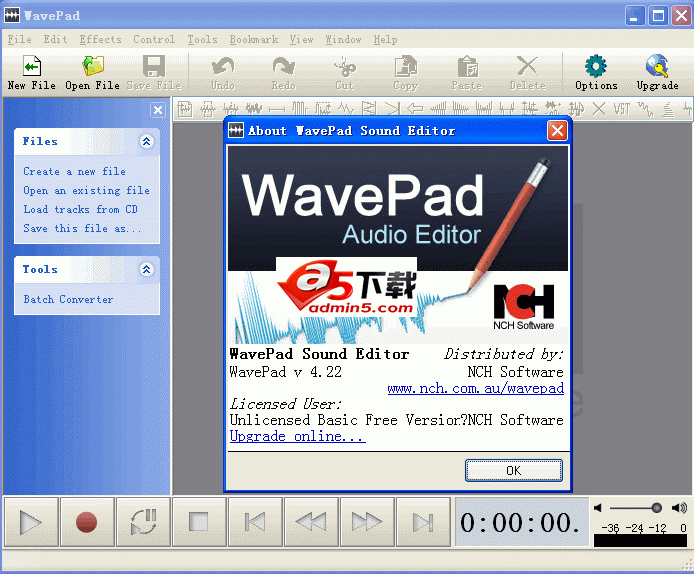Click the volume slider knob
This screenshot has height=574, width=694.
click(x=656, y=508)
